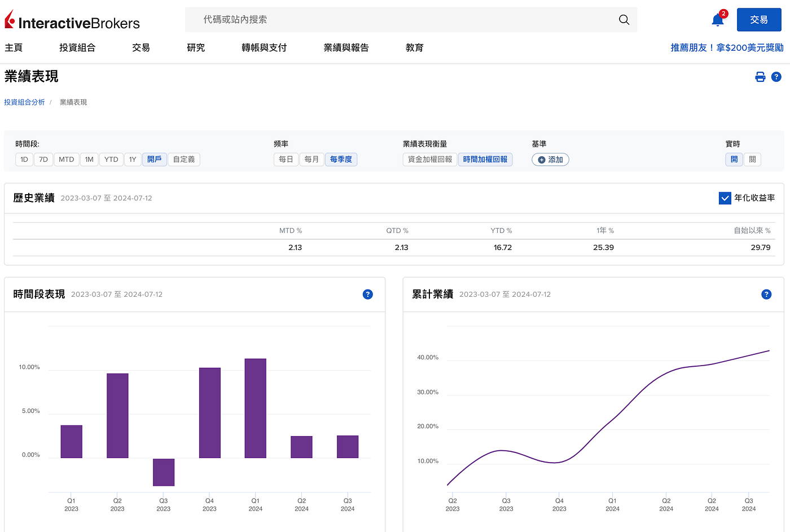Open the 主頁 menu

(x=14, y=48)
